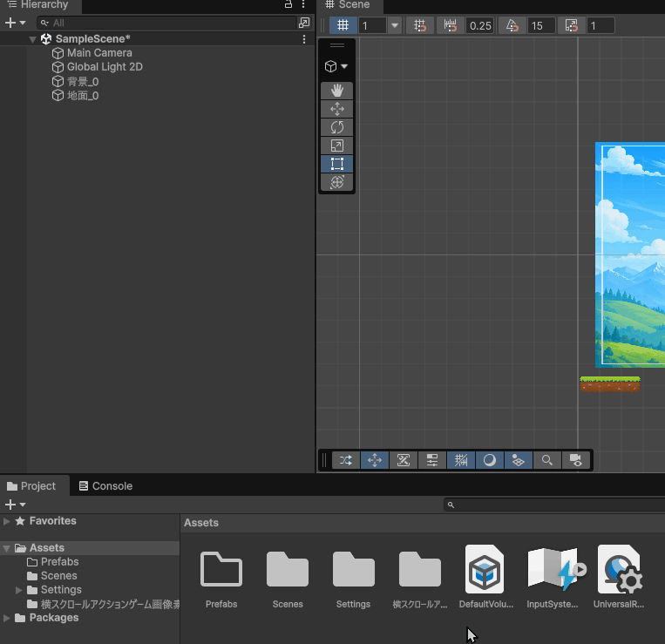Click the magnifier search icon in overlay

(x=547, y=460)
